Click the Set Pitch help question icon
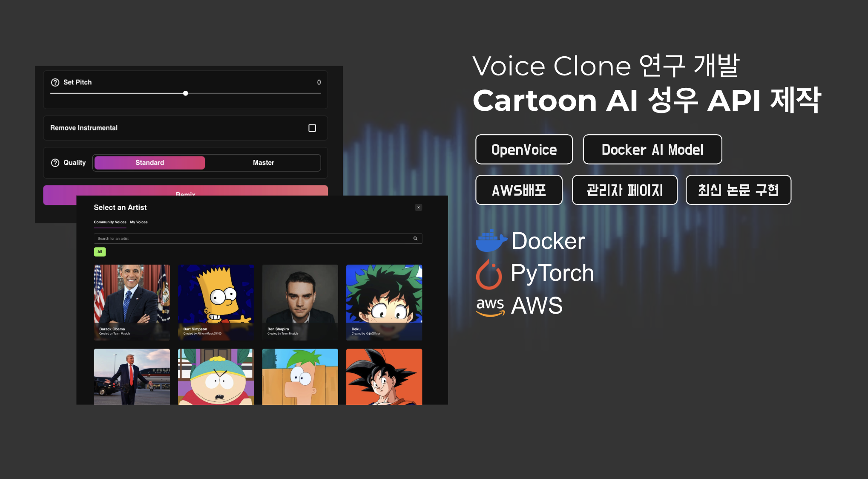868x479 pixels. (55, 82)
